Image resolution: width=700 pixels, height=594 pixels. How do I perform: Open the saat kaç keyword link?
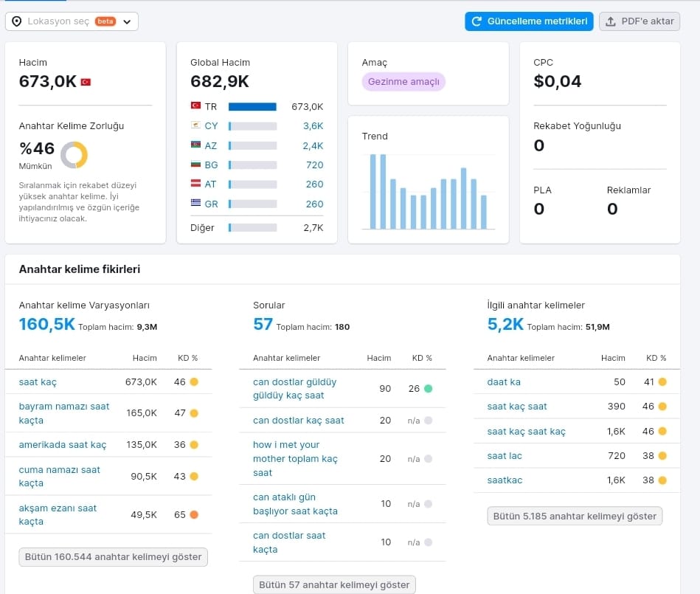38,382
